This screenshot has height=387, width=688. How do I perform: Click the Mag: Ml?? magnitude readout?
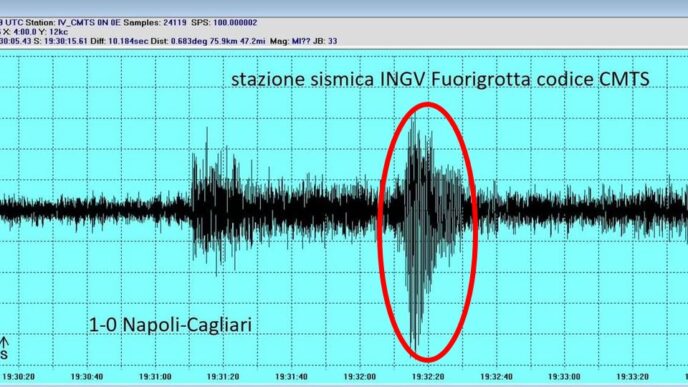tap(290, 41)
